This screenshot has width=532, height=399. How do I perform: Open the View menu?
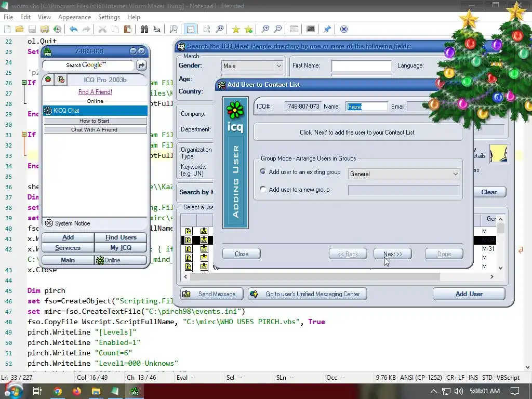44,17
